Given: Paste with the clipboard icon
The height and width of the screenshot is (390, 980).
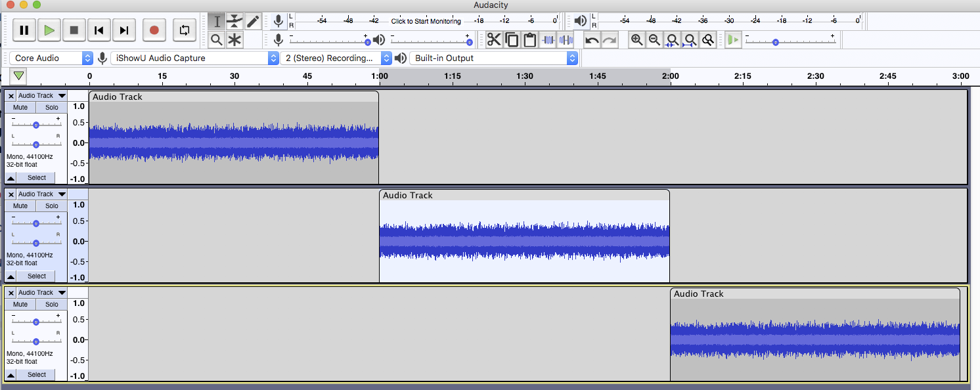Looking at the screenshot, I should (529, 40).
